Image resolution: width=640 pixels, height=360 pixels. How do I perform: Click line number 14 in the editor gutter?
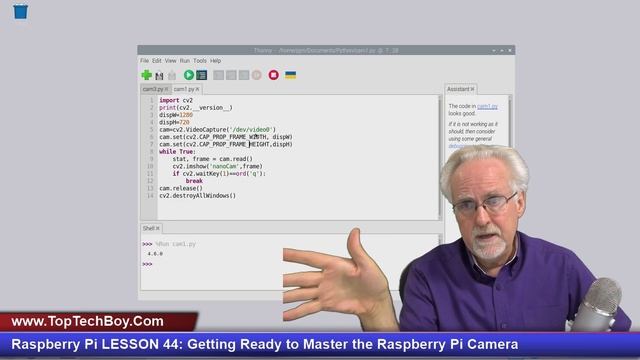click(150, 196)
